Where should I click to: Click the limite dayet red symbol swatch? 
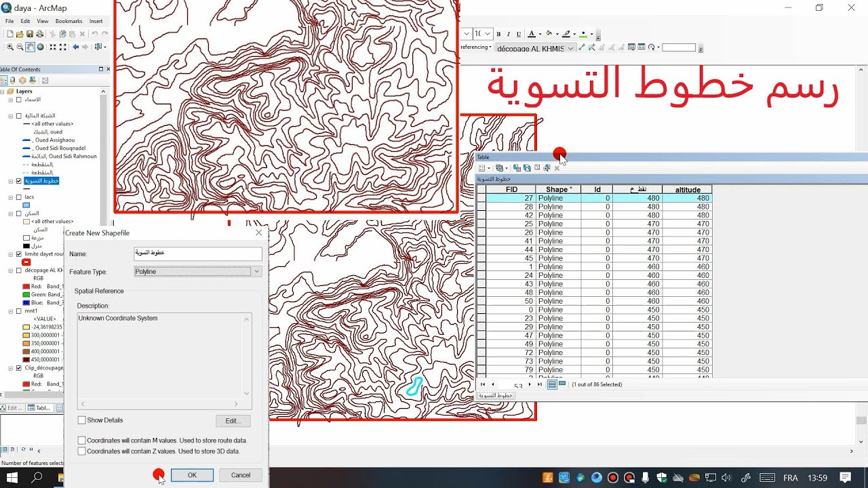(x=26, y=262)
